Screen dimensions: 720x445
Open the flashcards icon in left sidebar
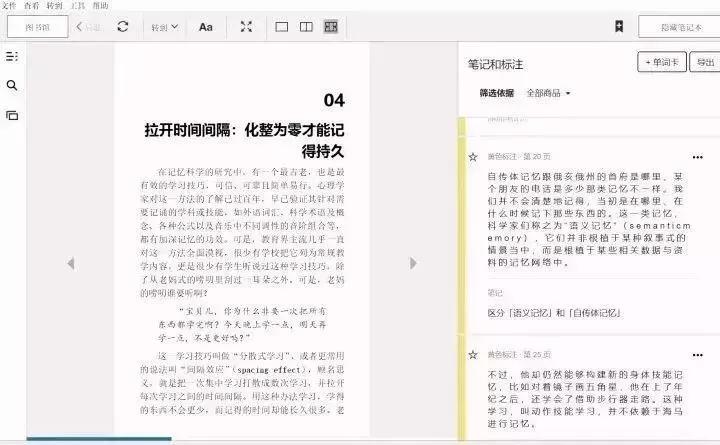[x=12, y=115]
